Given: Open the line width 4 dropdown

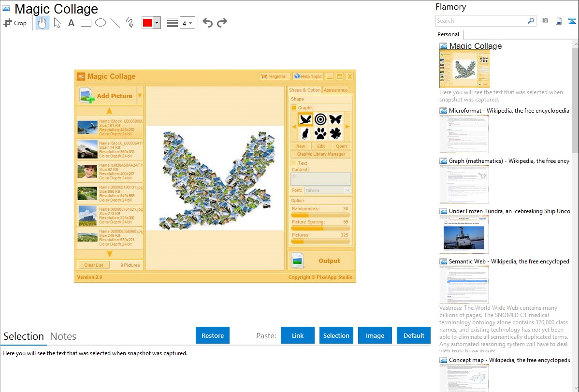Looking at the screenshot, I should pyautogui.click(x=187, y=23).
